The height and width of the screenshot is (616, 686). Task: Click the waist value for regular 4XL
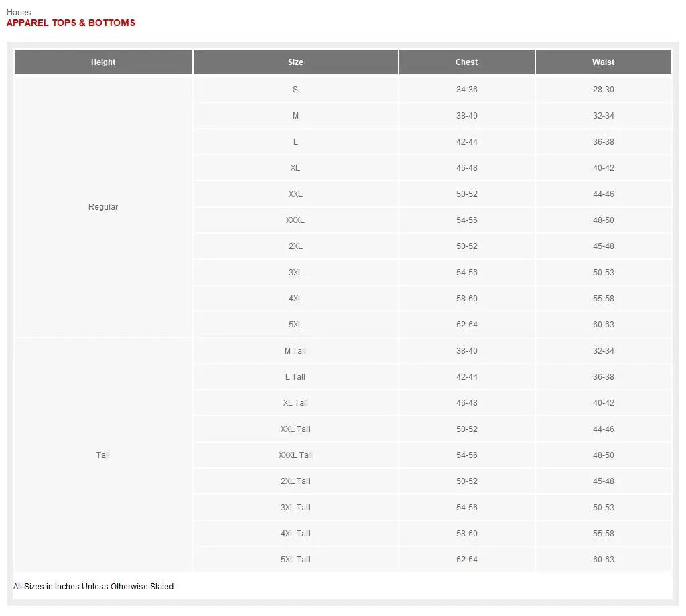603,299
